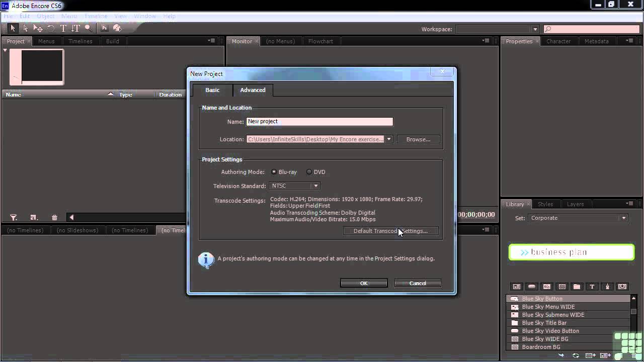Open the Properties panel options menu
The width and height of the screenshot is (644, 362).
pyautogui.click(x=629, y=41)
